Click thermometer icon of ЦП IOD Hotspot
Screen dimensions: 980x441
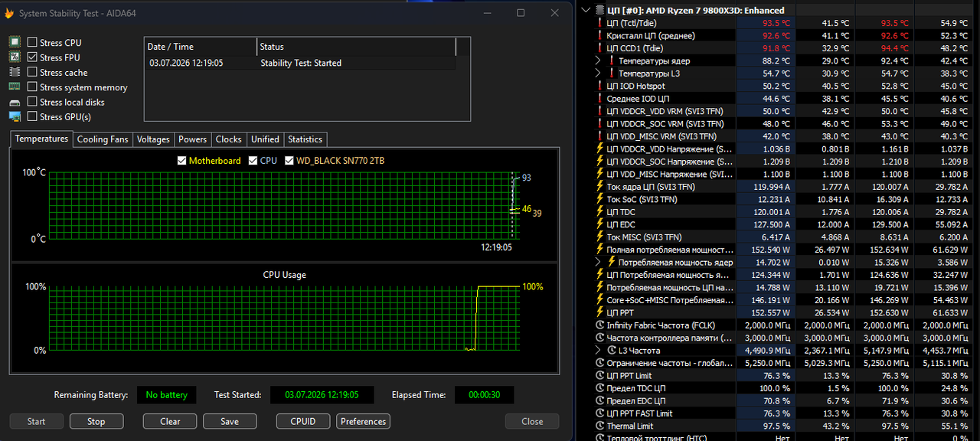click(600, 86)
